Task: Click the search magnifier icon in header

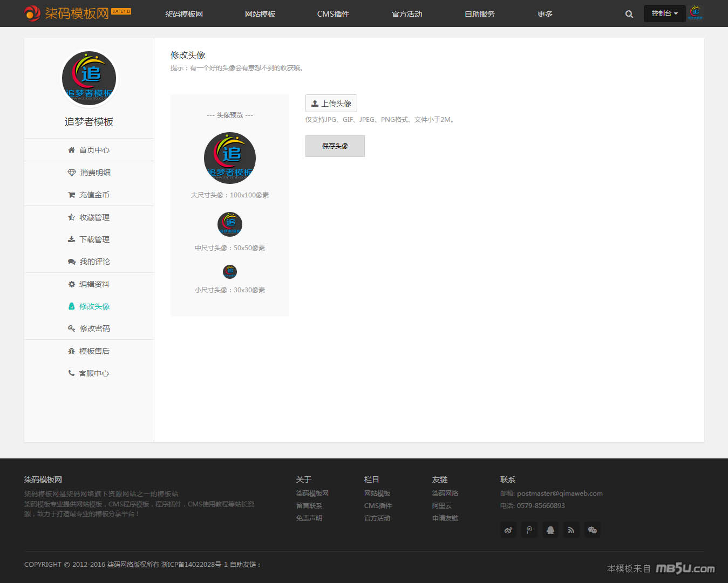Action: point(629,14)
